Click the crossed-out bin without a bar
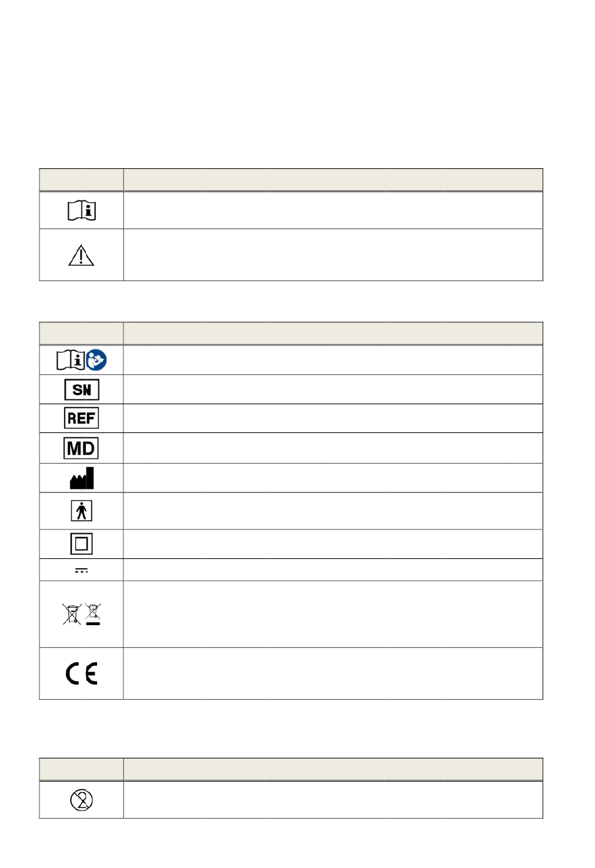Image resolution: width=595 pixels, height=868 pixels. point(72,614)
